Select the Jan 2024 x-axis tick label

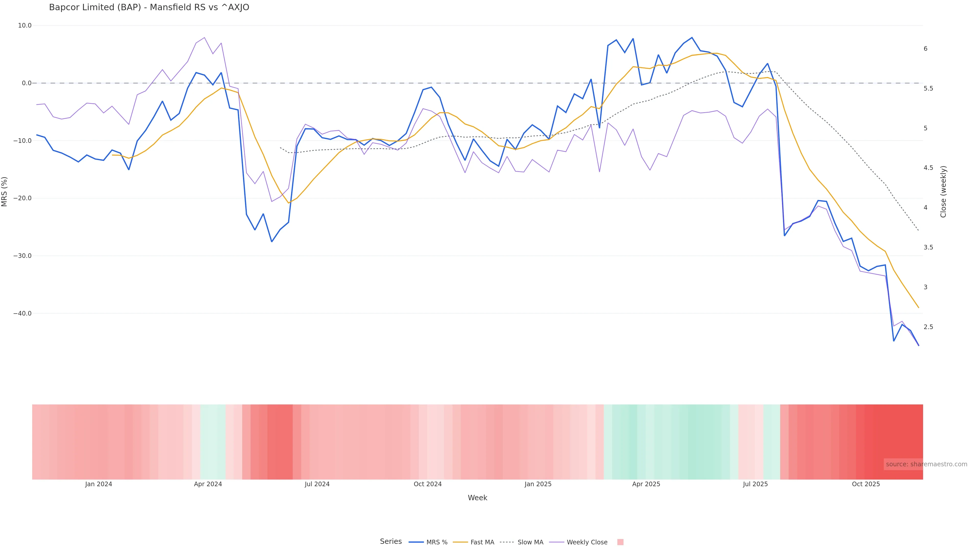(99, 484)
